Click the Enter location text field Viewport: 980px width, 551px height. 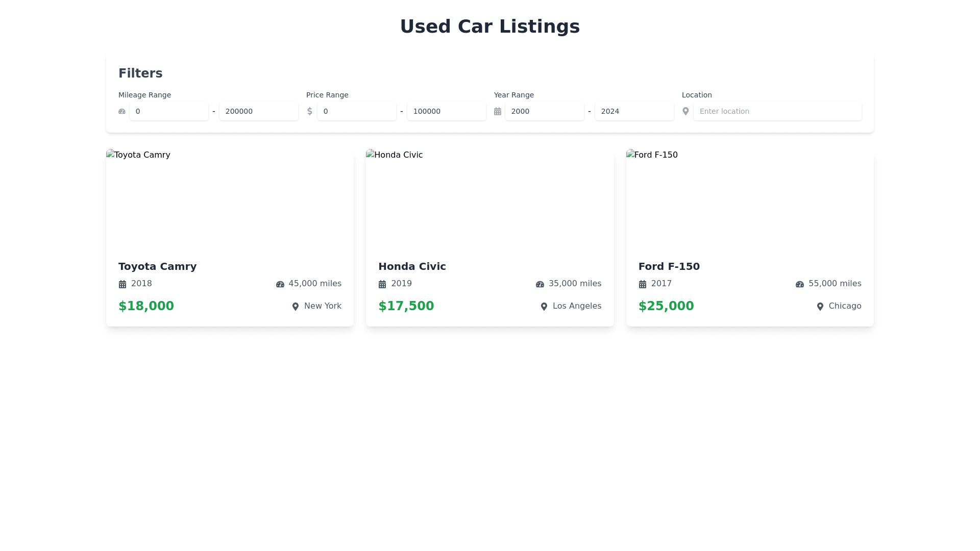pos(777,111)
